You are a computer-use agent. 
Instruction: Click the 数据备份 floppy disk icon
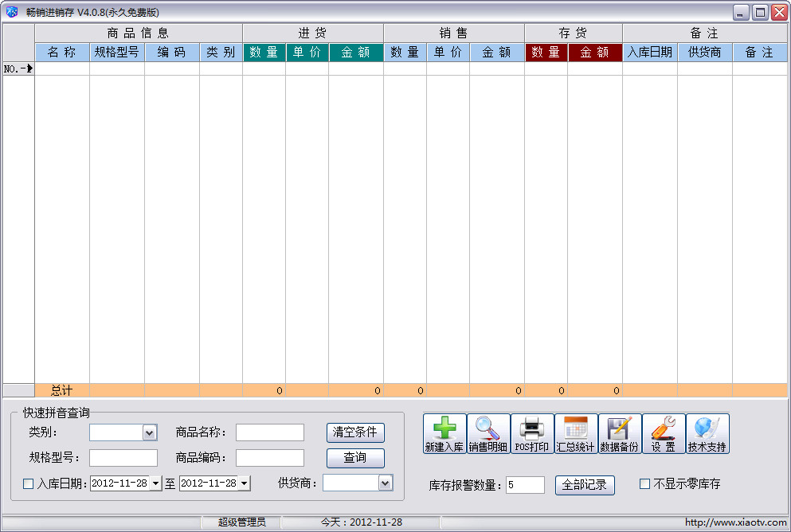coord(620,433)
